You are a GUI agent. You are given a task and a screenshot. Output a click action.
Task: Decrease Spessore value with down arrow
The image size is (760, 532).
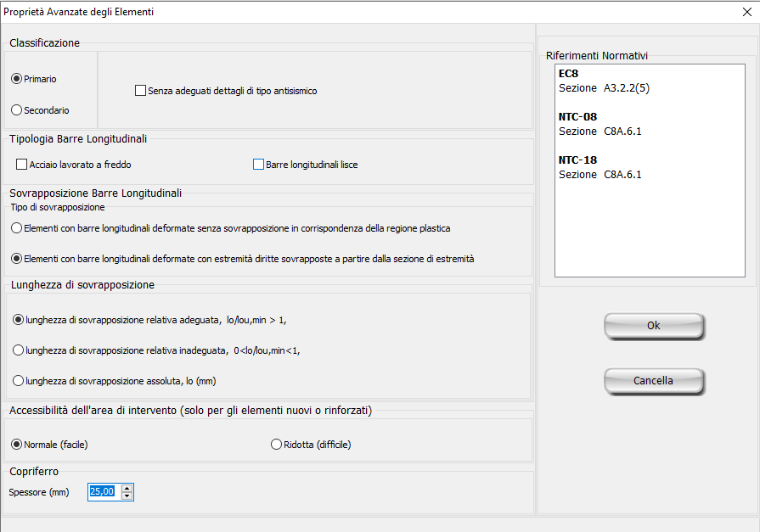[x=127, y=496]
